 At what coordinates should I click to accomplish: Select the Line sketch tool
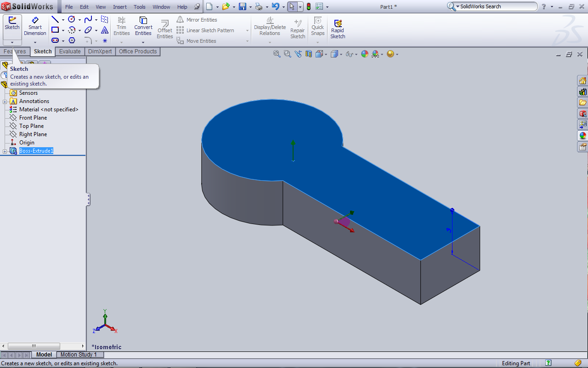coord(55,19)
